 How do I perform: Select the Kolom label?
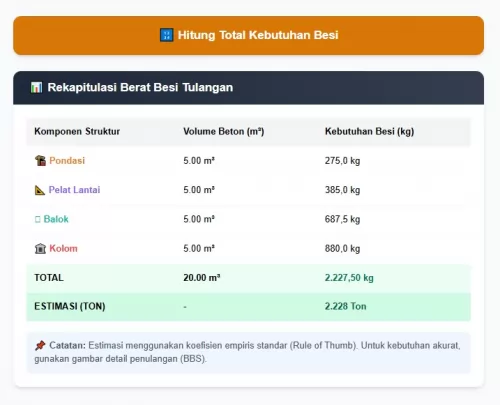pos(63,249)
